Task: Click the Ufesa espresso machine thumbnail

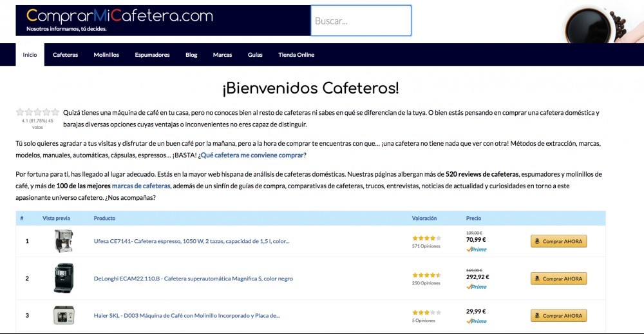Action: (64, 241)
